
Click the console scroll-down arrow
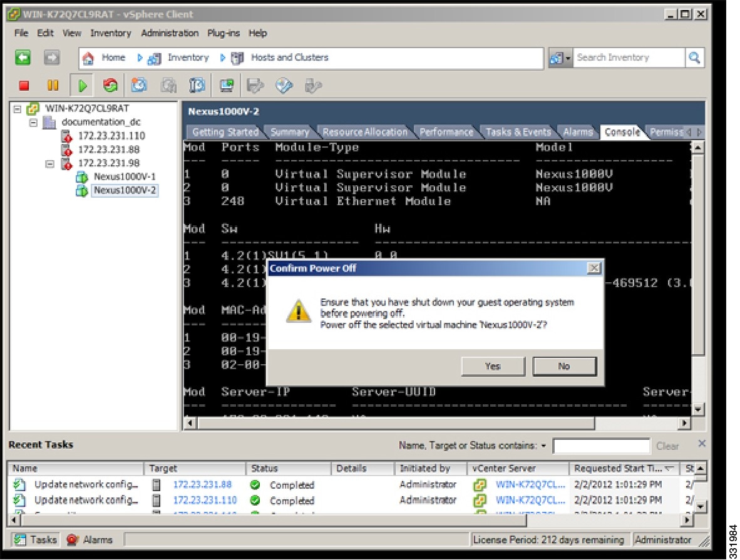697,409
